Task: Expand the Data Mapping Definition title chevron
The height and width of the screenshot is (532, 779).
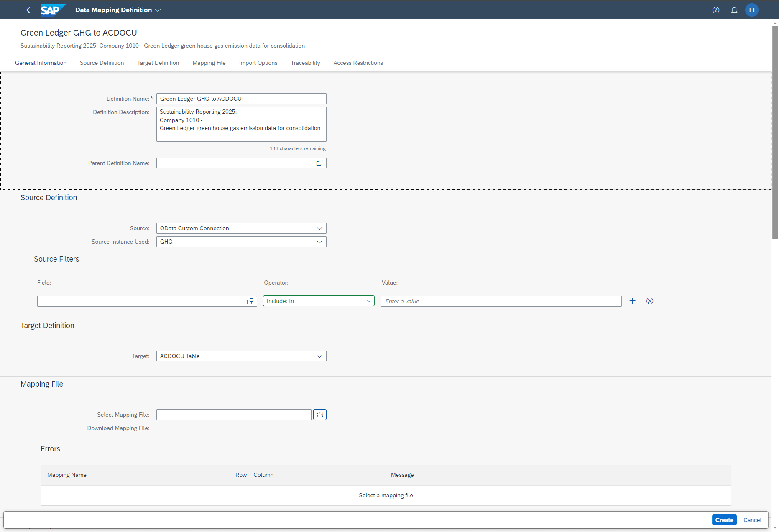Action: click(158, 10)
